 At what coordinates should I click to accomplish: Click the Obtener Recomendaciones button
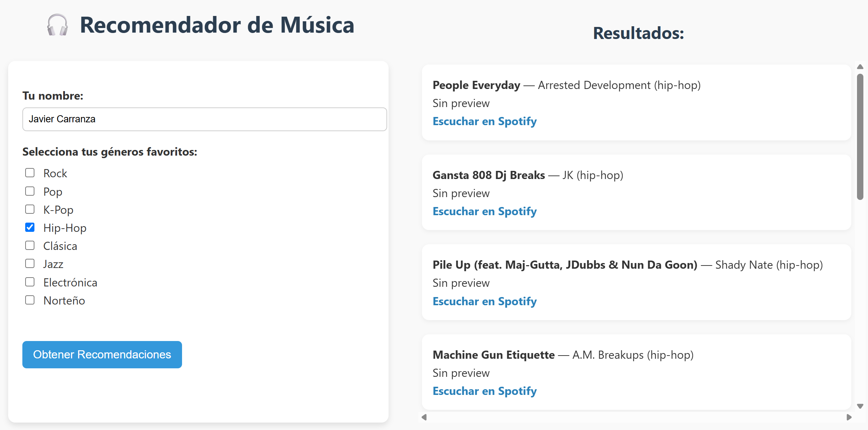tap(102, 354)
